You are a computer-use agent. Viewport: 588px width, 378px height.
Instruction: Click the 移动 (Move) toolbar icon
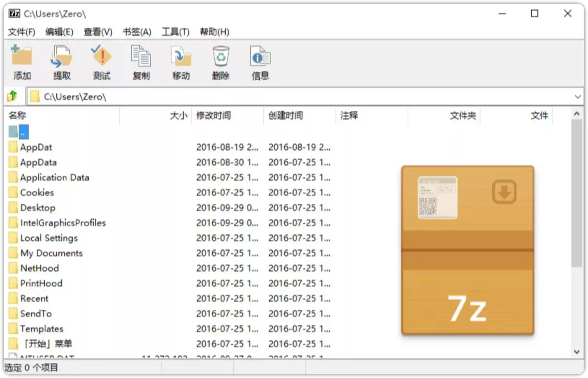[x=181, y=56]
